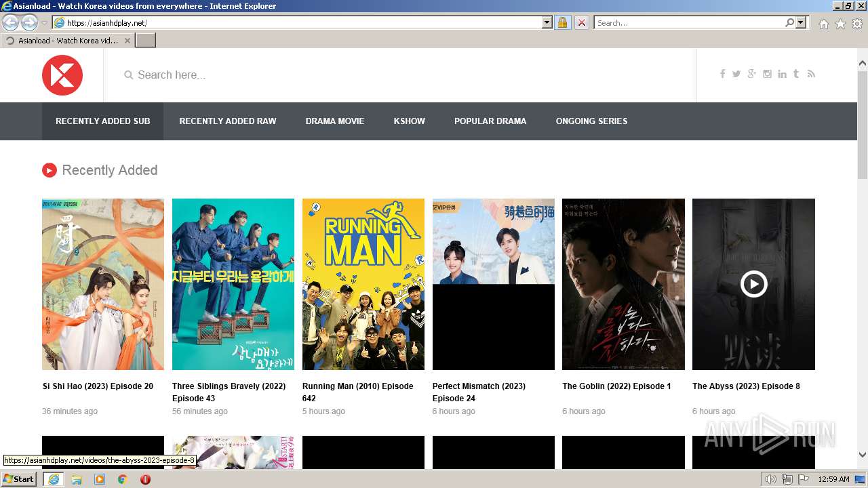Click the browser Forward arrow button
Image resolution: width=868 pixels, height=488 pixels.
29,23
